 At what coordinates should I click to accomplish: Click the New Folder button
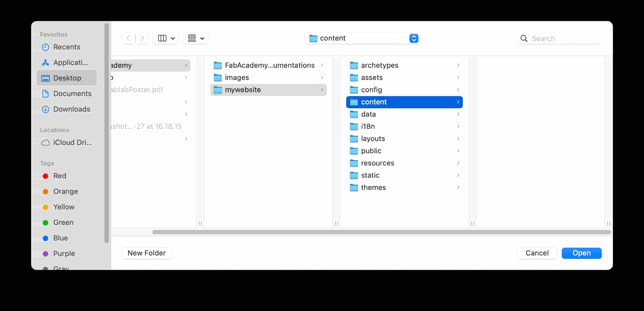tap(147, 253)
